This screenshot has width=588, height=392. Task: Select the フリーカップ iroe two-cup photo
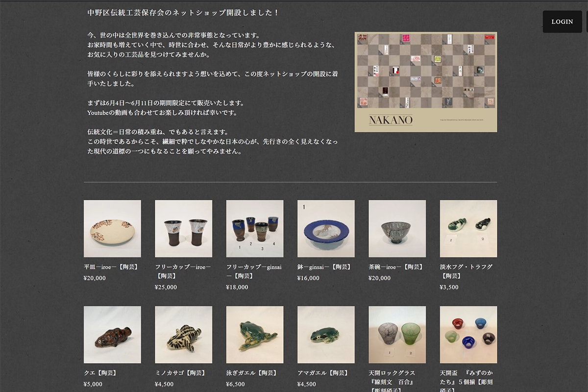[183, 228]
